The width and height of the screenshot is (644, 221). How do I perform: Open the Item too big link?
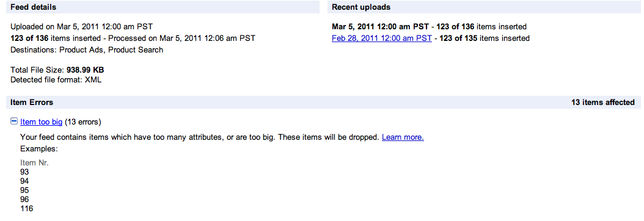(41, 121)
